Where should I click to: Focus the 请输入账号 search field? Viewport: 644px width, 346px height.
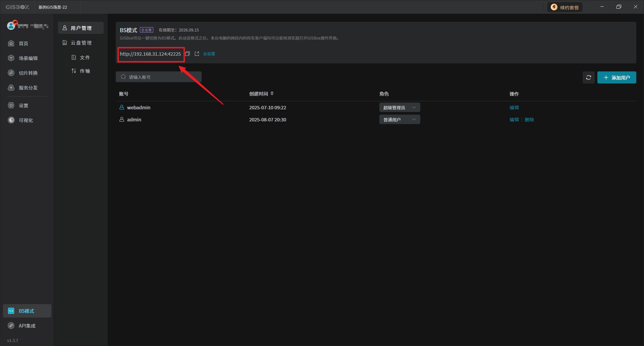pos(161,77)
